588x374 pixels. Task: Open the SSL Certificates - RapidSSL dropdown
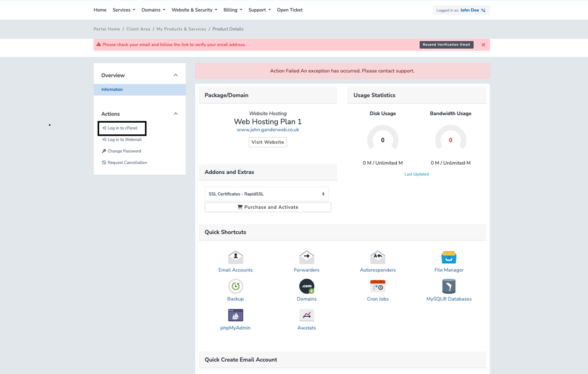tap(266, 194)
